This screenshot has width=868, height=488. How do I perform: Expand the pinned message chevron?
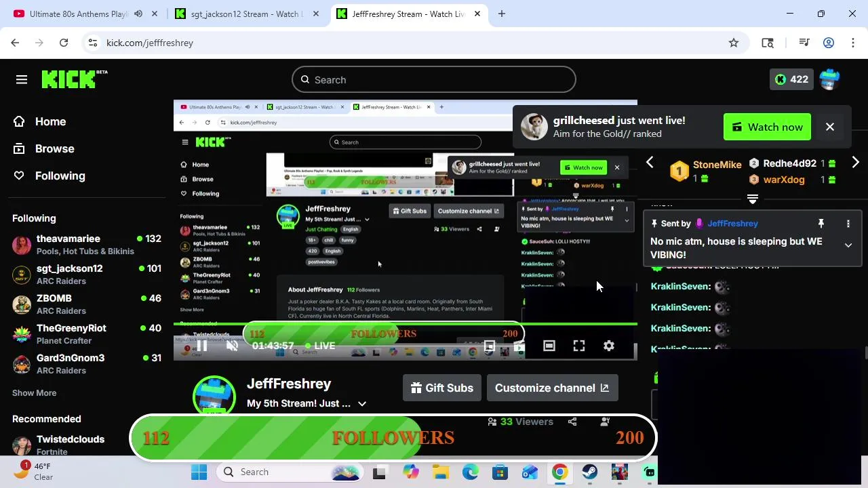848,245
